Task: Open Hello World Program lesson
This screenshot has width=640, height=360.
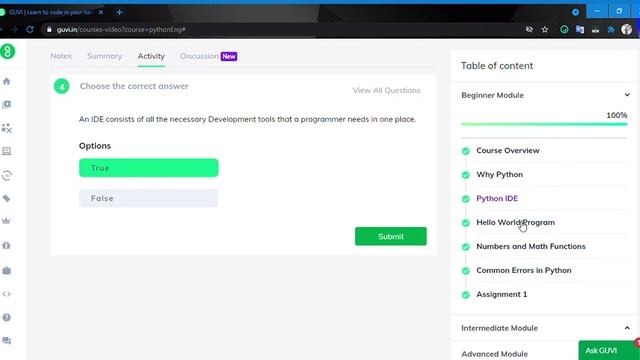Action: [x=516, y=222]
